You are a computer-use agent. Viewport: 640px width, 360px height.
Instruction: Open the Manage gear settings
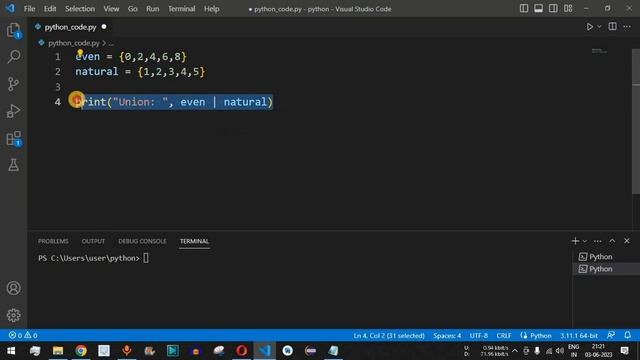[13, 315]
